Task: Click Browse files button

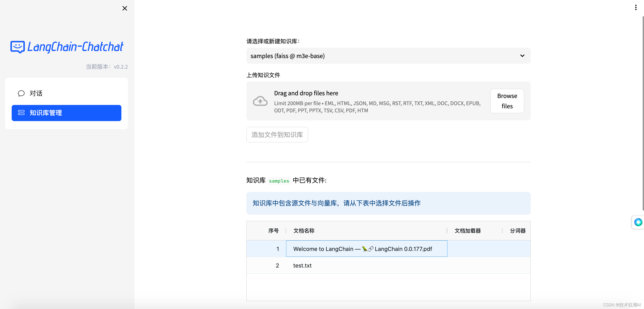Action: coord(506,100)
